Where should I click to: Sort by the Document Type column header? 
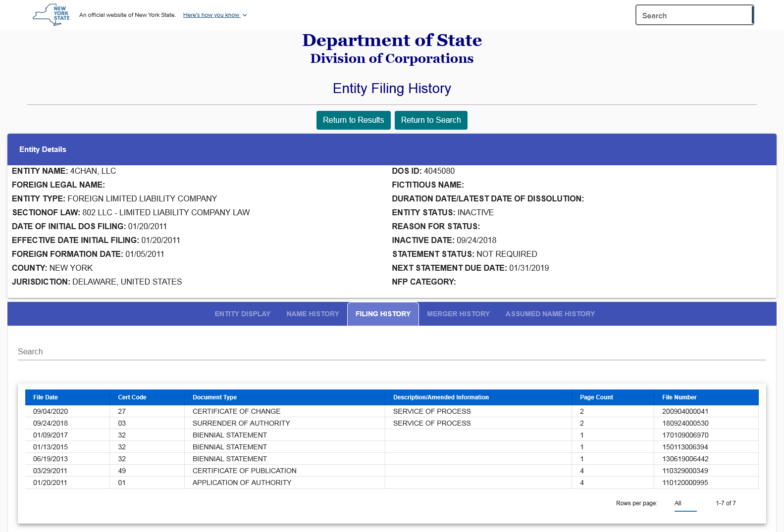pyautogui.click(x=214, y=397)
